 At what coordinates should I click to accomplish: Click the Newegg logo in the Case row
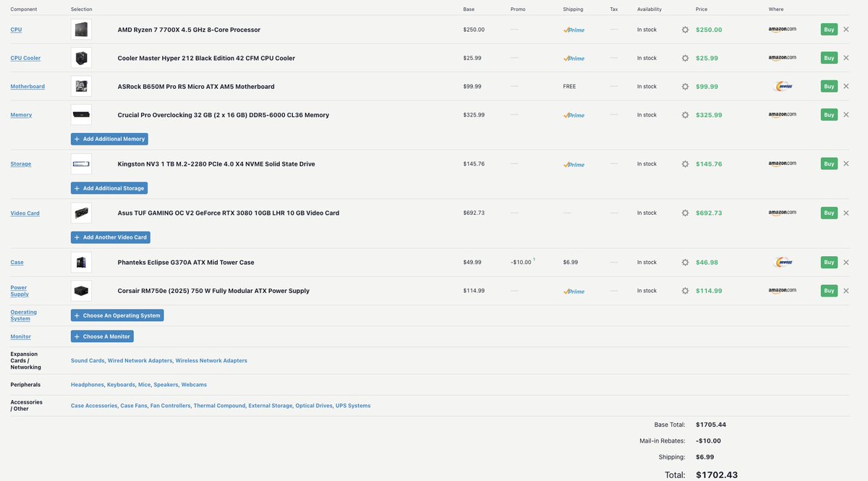coord(783,263)
